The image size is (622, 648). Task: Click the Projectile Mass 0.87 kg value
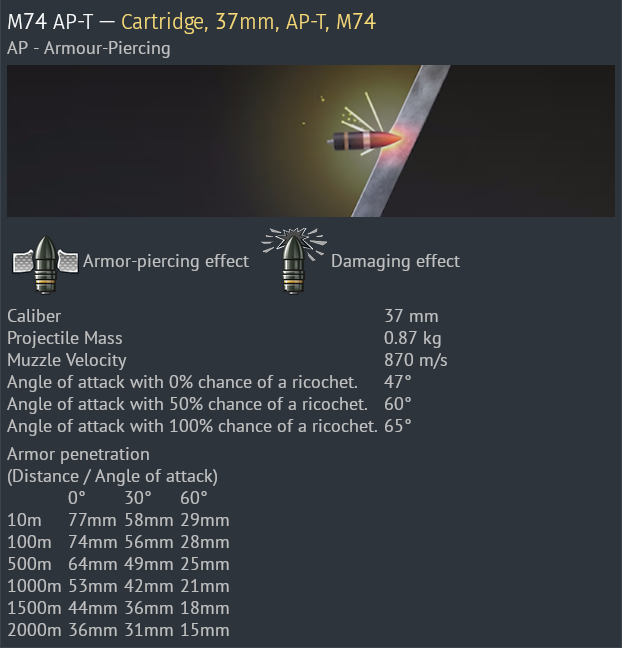pos(412,338)
